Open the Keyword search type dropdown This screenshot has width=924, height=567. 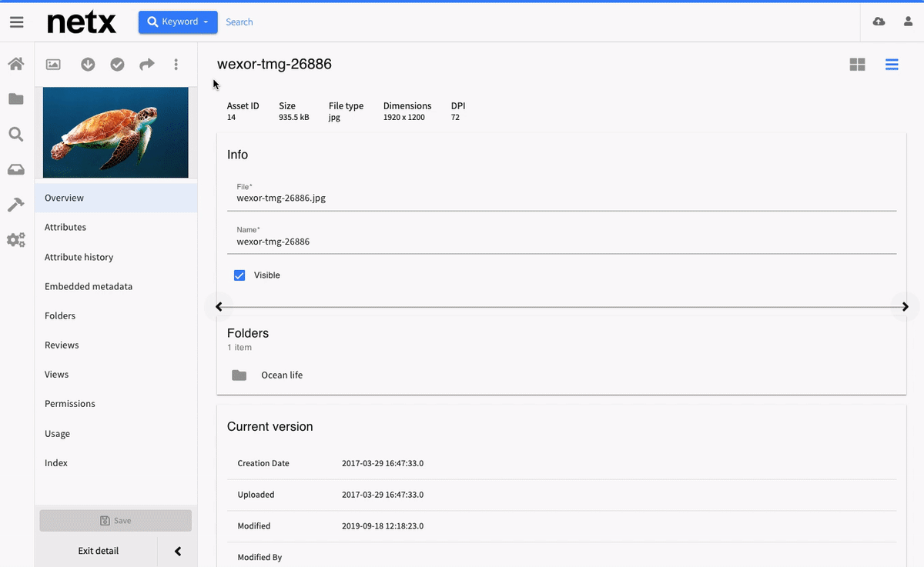(x=178, y=22)
